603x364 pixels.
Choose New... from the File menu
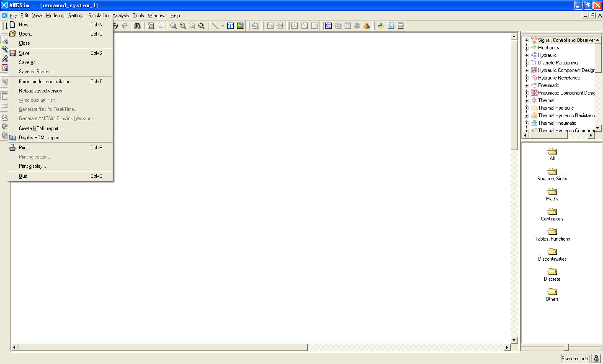coord(61,25)
